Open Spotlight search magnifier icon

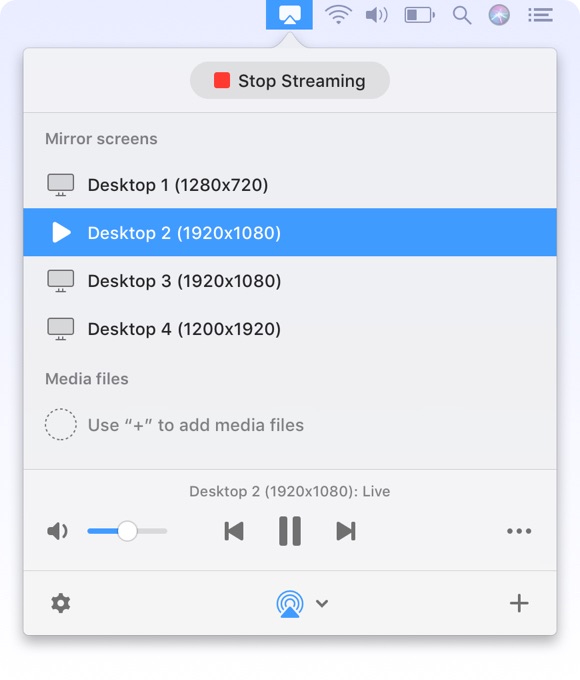point(462,16)
